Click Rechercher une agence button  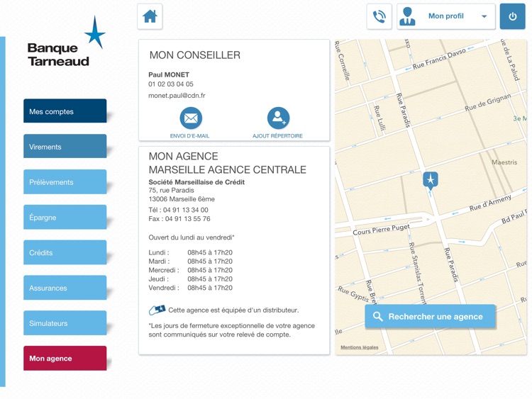pos(431,316)
